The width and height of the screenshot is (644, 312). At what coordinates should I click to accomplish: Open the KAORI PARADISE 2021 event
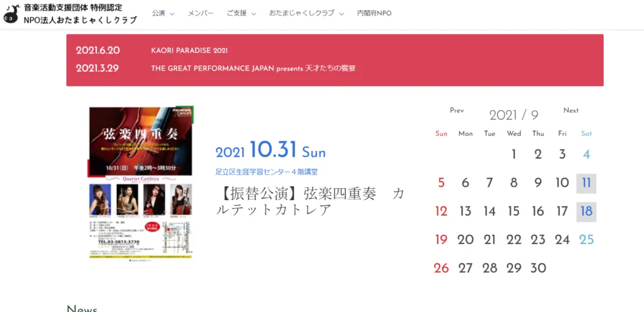189,51
